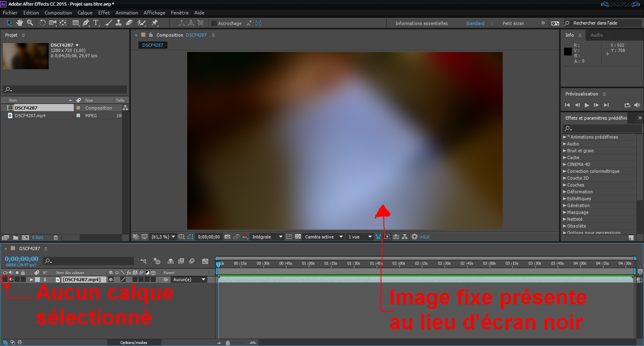Toggle video visibility for DSCF4287.mp4 layer
644x346 pixels.
(x=5, y=280)
